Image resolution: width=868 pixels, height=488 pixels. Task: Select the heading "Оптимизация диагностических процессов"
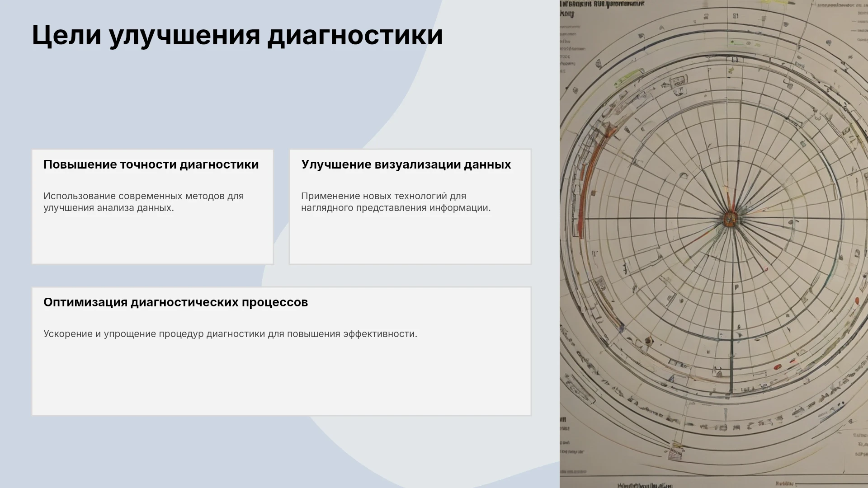click(175, 302)
